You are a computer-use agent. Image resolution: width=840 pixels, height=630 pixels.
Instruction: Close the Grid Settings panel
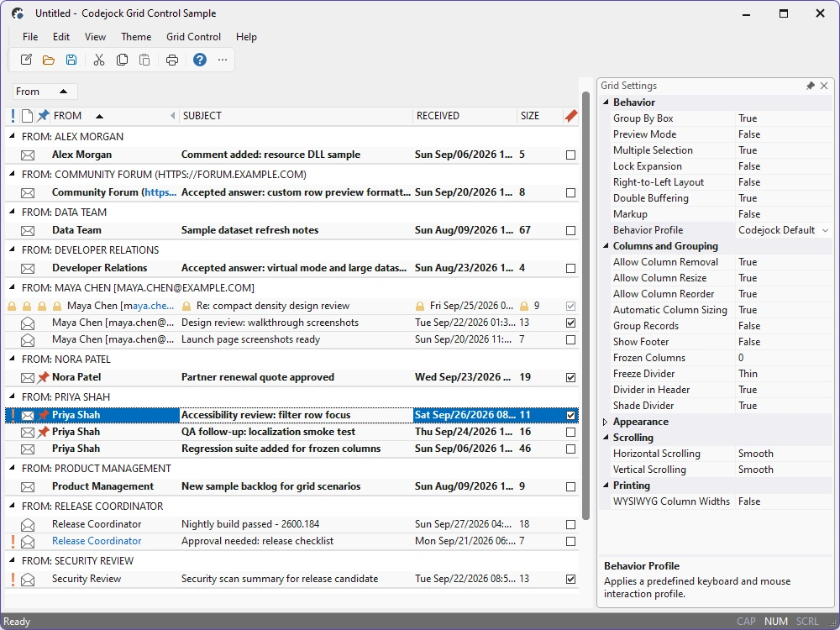point(825,86)
